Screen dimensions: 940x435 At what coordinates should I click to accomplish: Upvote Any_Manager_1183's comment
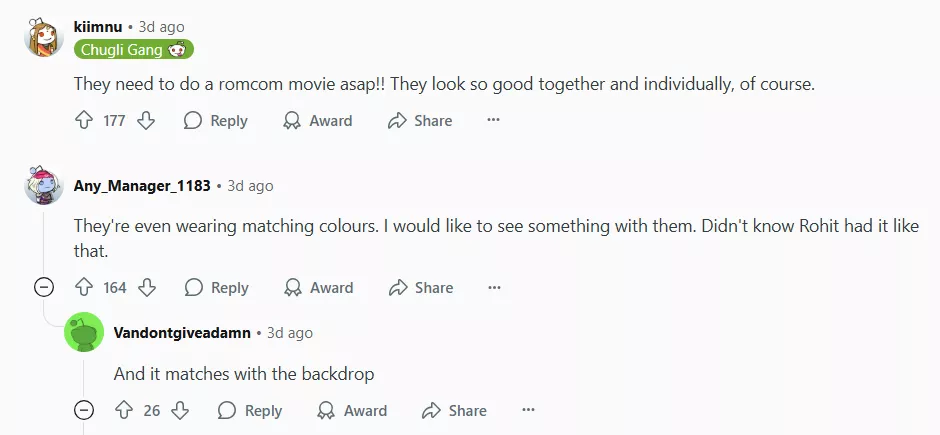(x=84, y=288)
